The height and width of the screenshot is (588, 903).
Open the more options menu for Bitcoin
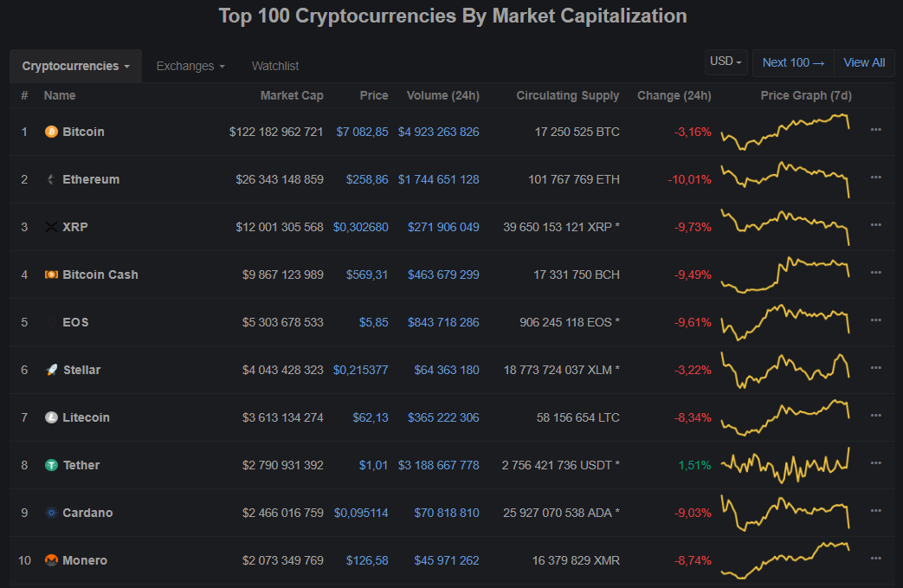876,130
